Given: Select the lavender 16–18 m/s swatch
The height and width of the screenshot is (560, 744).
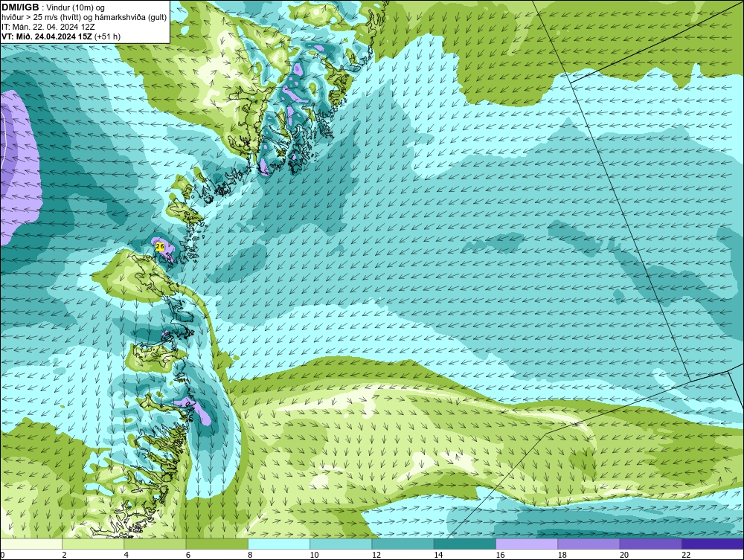Looking at the screenshot, I should 527,544.
